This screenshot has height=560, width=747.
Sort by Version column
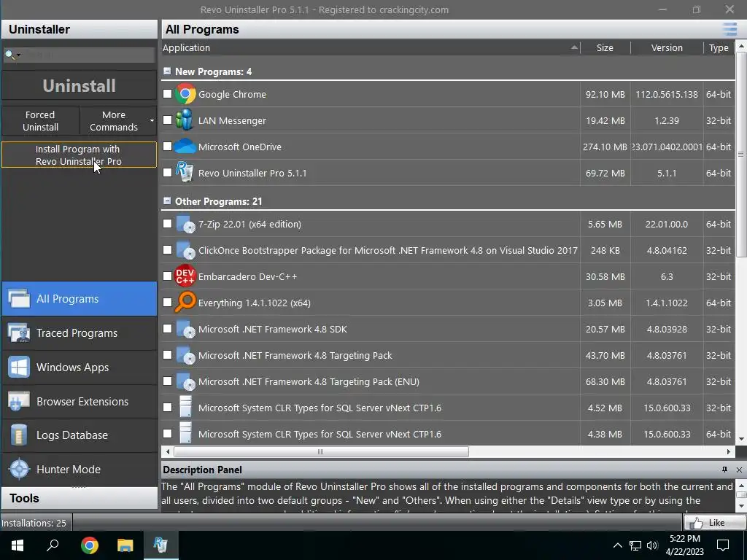click(x=667, y=47)
